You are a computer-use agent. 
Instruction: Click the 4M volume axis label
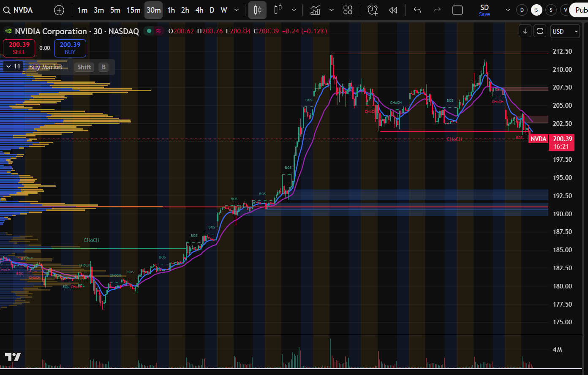pos(558,350)
